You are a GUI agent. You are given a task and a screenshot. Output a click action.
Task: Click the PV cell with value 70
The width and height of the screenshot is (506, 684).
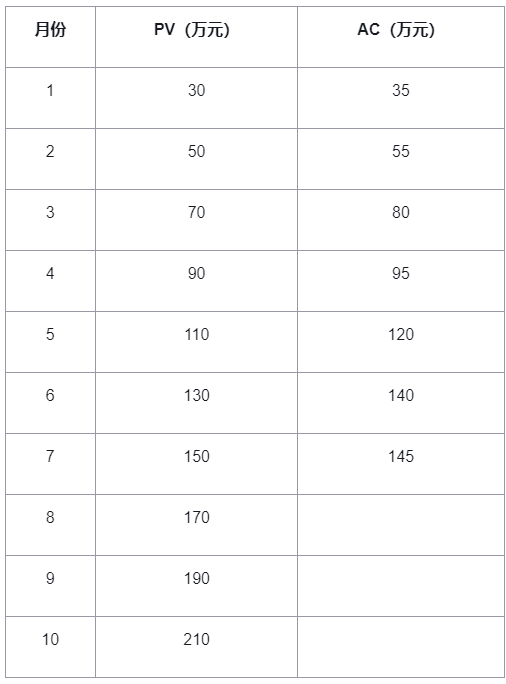tap(196, 220)
